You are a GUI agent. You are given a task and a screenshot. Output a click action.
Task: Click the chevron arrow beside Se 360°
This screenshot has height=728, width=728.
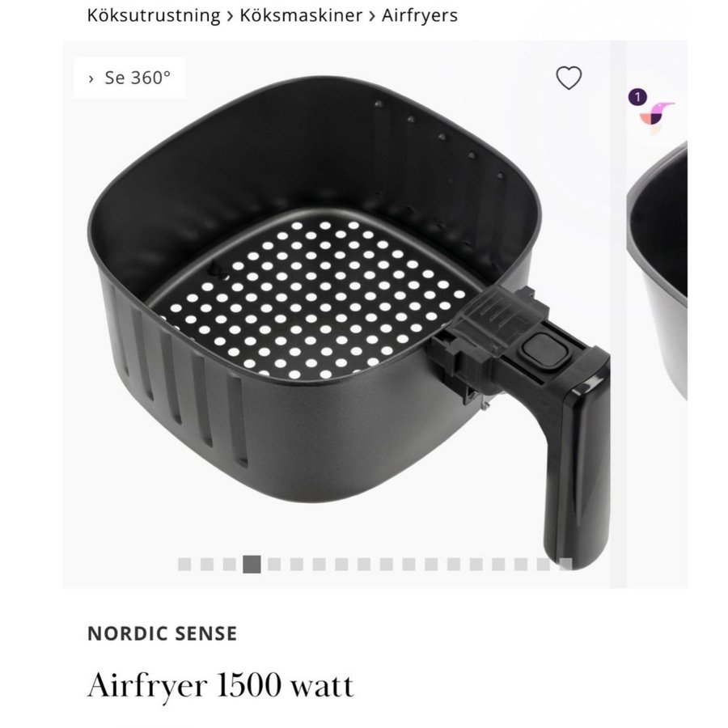[91, 78]
